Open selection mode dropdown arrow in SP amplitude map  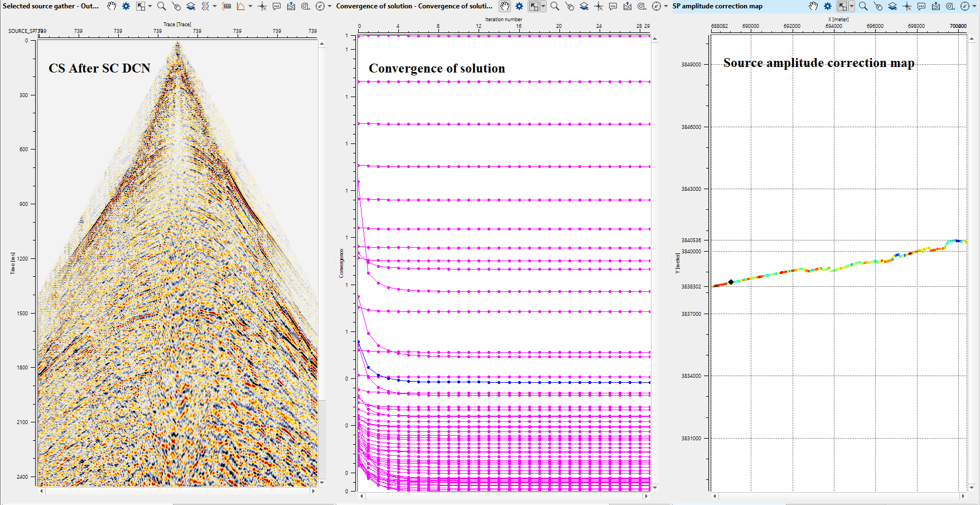pyautogui.click(x=852, y=6)
